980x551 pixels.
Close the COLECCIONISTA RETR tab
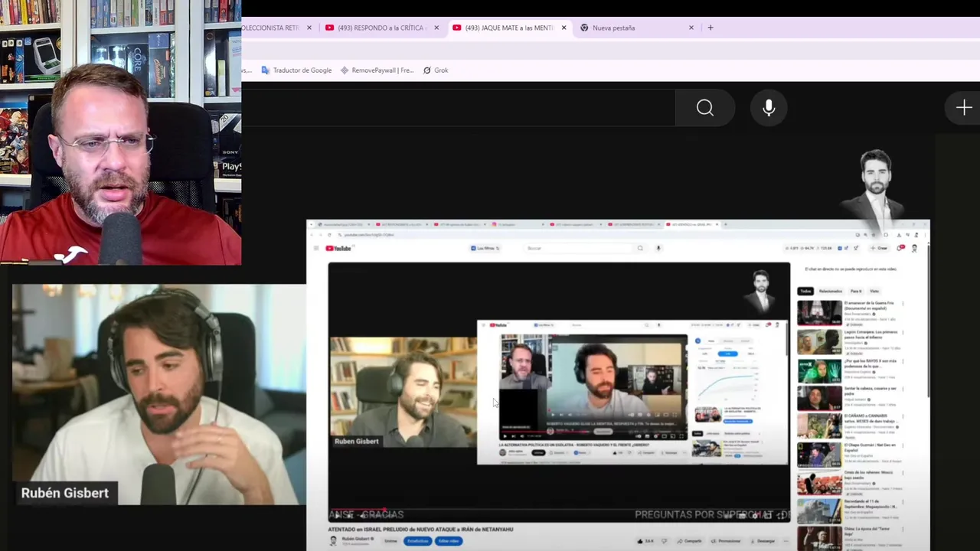point(309,28)
